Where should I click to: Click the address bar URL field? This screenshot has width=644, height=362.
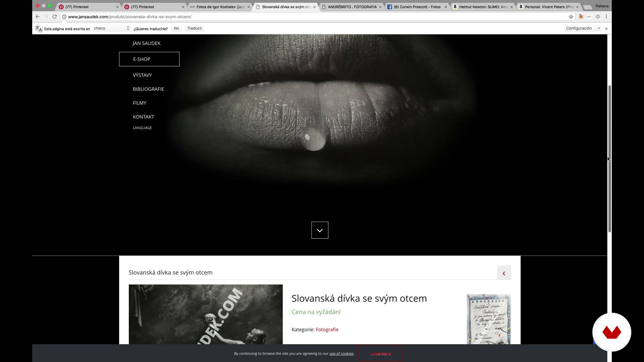click(315, 17)
